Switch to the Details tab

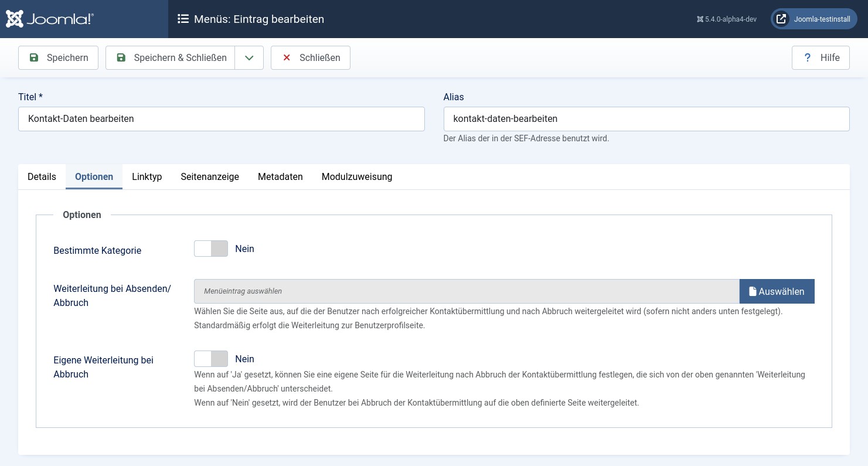pyautogui.click(x=42, y=176)
